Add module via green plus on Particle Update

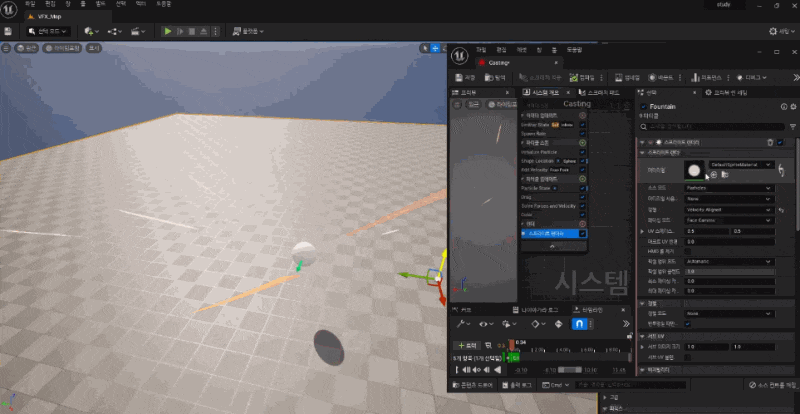click(x=582, y=179)
